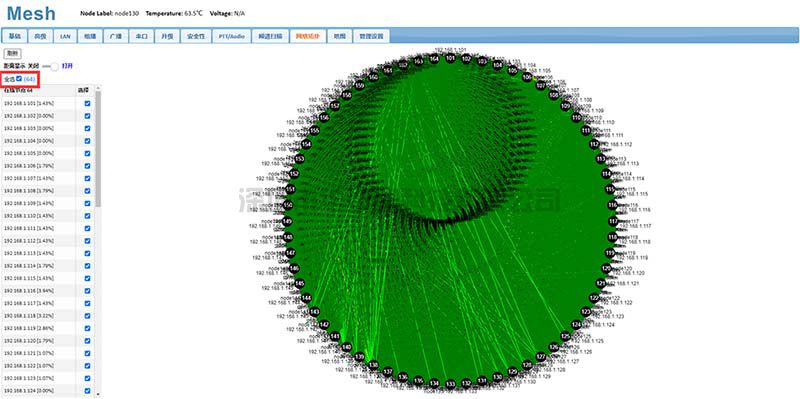Uncheck the checkbox for 192.168.1.124

(x=87, y=390)
